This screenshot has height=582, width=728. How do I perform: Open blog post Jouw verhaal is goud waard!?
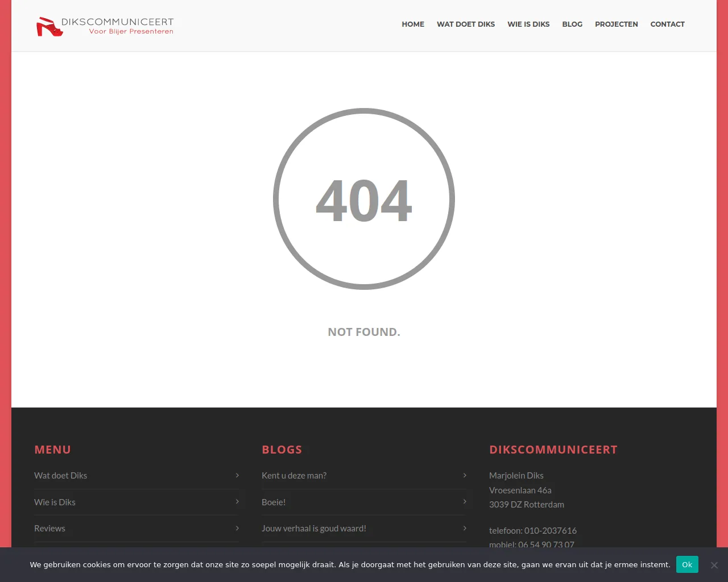[314, 529]
